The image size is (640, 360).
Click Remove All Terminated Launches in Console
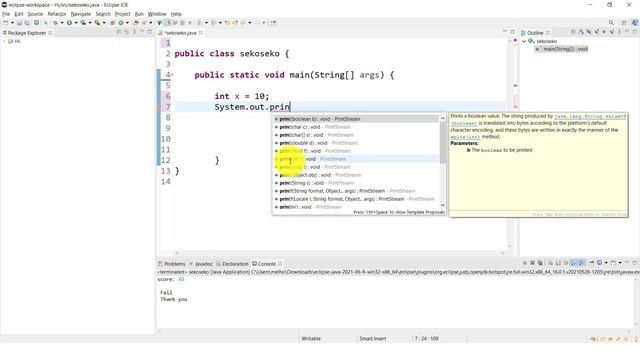point(540,263)
